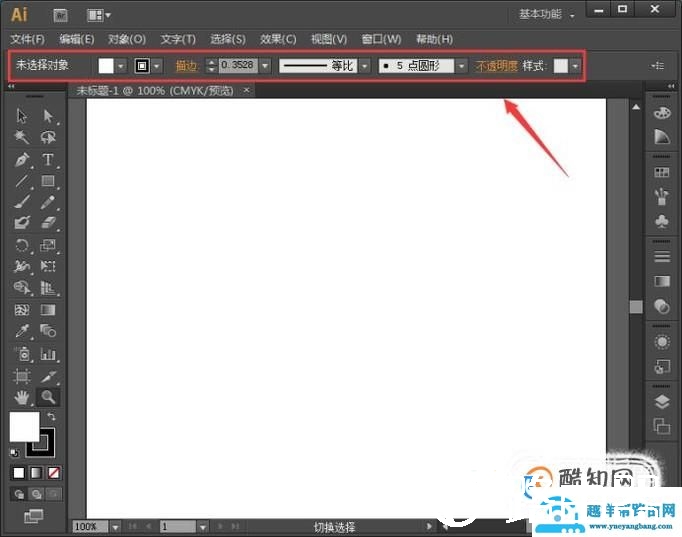Change screen mode button
This screenshot has width=682, height=537.
(x=33, y=516)
